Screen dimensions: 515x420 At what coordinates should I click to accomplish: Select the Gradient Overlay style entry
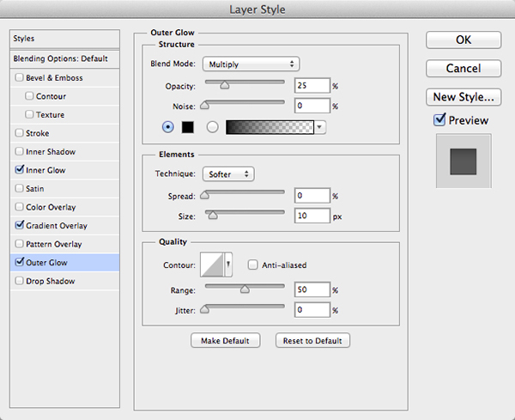(x=57, y=226)
